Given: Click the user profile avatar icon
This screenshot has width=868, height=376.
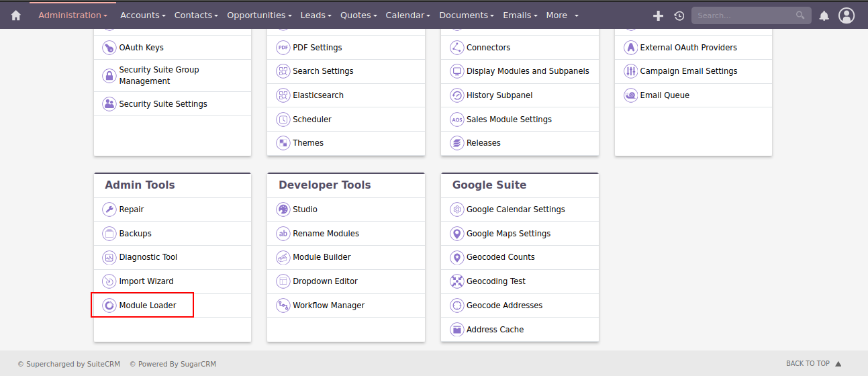Looking at the screenshot, I should (x=847, y=15).
